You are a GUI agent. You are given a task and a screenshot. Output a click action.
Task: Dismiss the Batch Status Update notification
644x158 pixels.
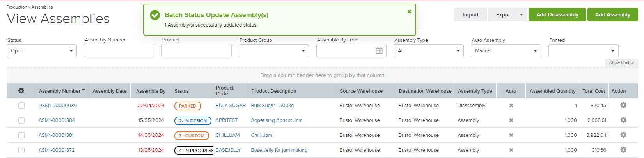409,11
